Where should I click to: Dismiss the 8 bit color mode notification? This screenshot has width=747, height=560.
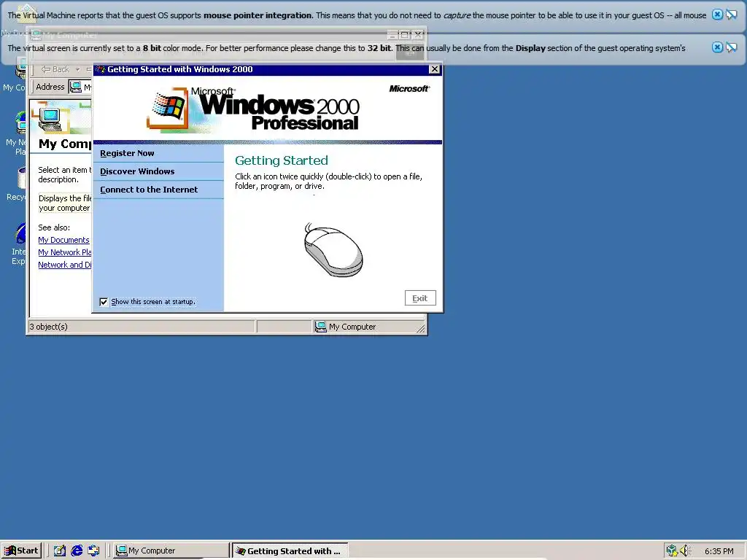click(717, 47)
